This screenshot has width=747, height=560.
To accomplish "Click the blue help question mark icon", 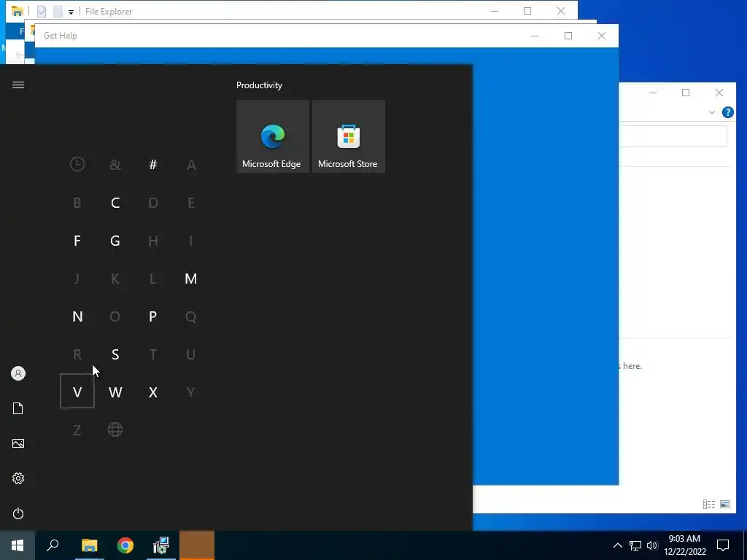I will tap(727, 112).
